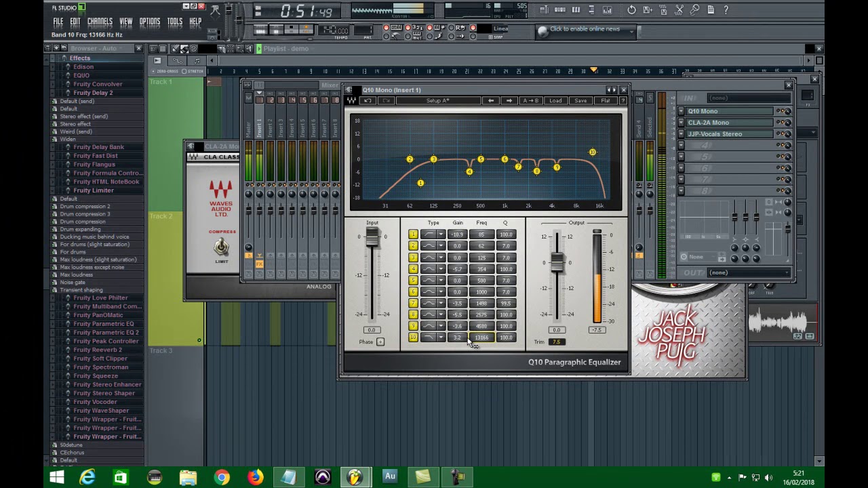The height and width of the screenshot is (488, 868).
Task: Click the Flat reset button in Q10
Action: pyautogui.click(x=605, y=100)
